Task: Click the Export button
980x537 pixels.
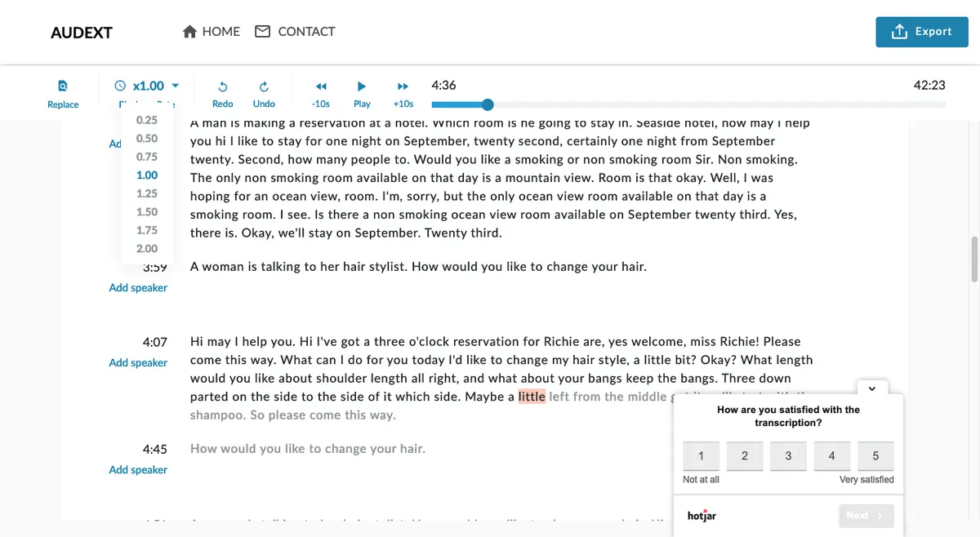Action: [x=922, y=32]
